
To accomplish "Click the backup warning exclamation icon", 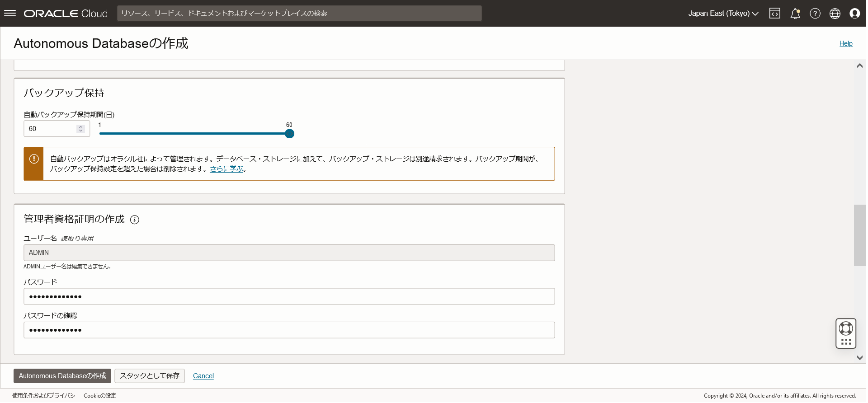I will click(34, 159).
